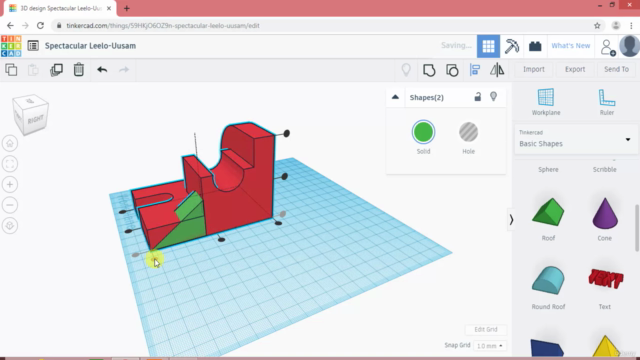Open the Blocks pickaxe mode
This screenshot has height=360, width=640.
511,46
